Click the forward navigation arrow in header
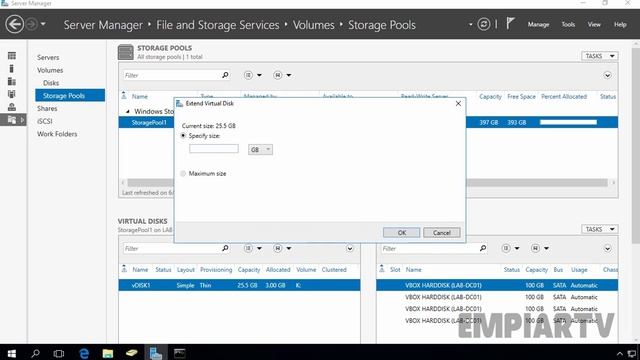Viewport: 640px width, 360px height. click(x=31, y=24)
